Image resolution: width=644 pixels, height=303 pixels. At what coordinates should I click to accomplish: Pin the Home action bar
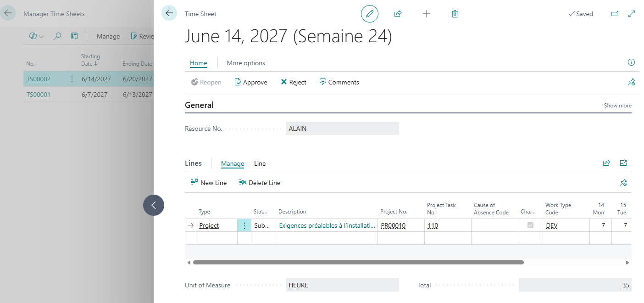(631, 82)
